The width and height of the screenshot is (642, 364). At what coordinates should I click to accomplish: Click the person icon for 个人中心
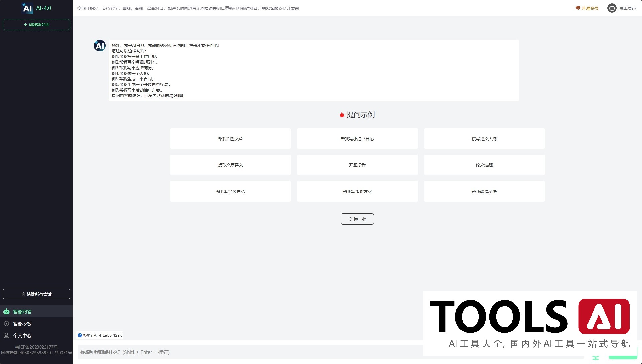click(6, 335)
